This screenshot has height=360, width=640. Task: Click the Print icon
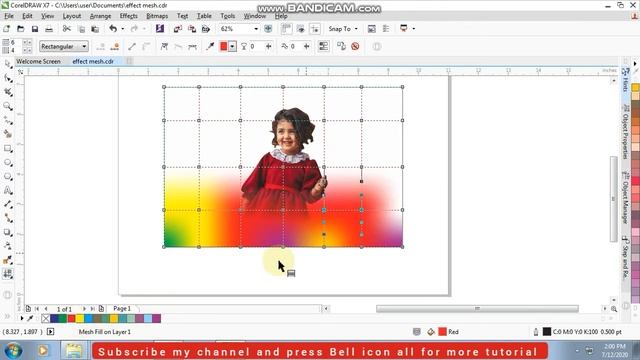coord(49,29)
